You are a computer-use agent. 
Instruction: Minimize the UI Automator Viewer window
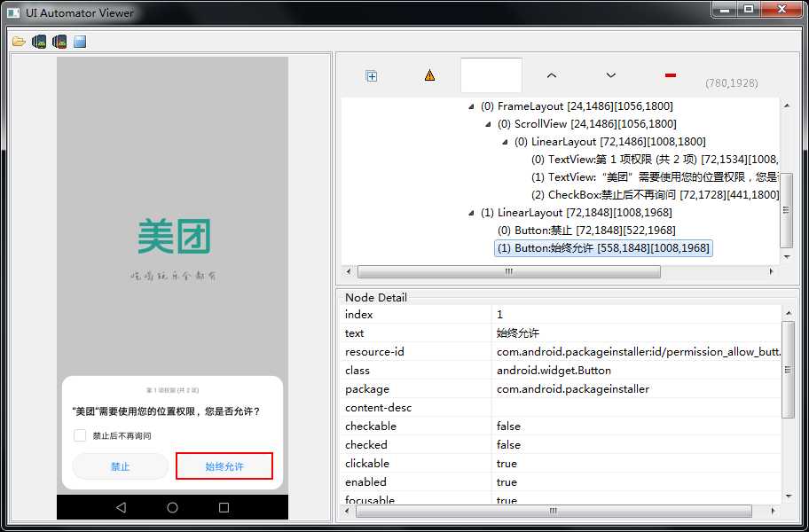[x=725, y=9]
